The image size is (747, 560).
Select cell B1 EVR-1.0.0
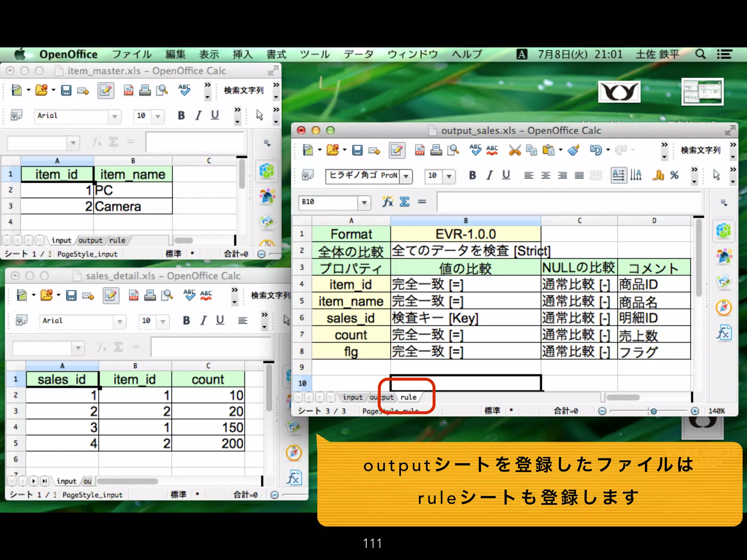tap(466, 234)
